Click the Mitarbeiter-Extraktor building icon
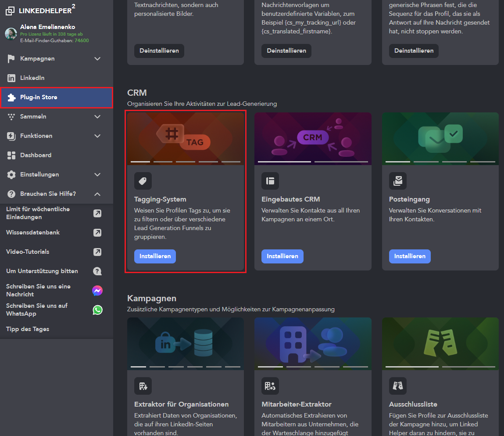Screen dimensions: 504x436 click(270, 386)
